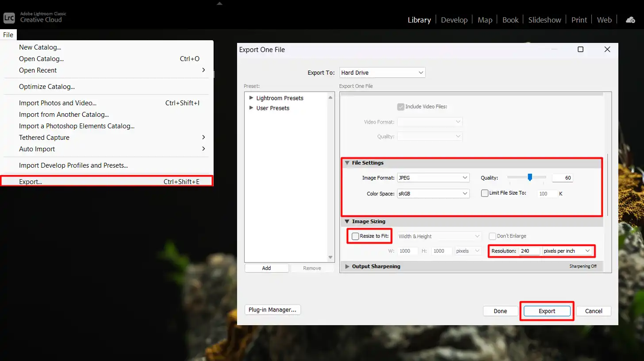
Task: Enable the Resize to Fit checkbox
Action: point(355,236)
